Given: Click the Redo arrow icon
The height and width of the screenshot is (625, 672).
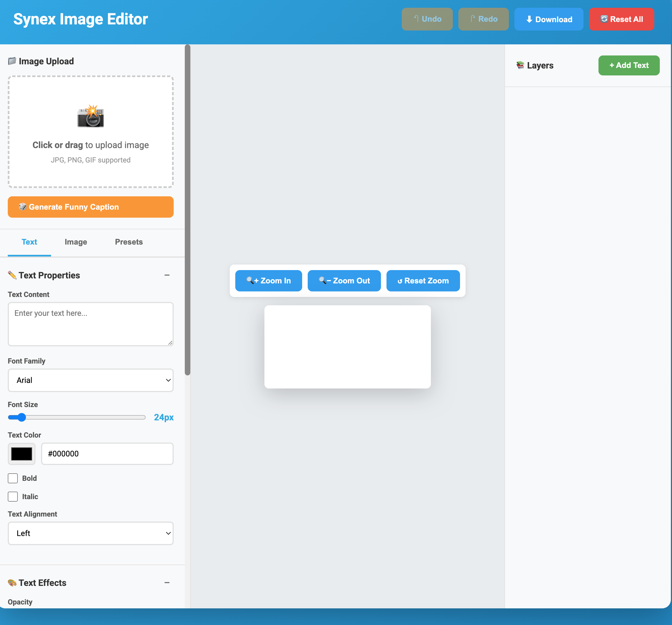Looking at the screenshot, I should (x=473, y=19).
